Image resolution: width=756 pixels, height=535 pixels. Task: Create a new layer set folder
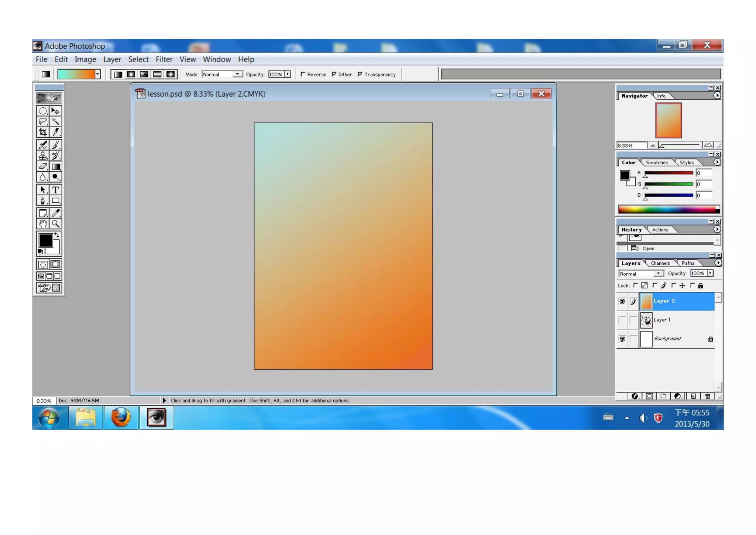663,396
